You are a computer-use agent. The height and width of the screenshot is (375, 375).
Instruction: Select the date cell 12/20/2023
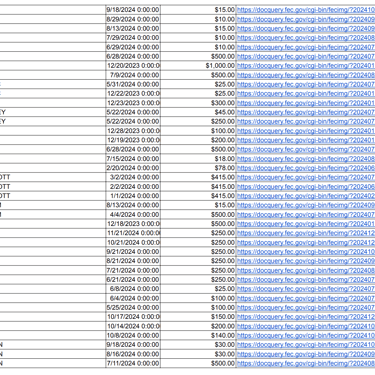[133, 66]
